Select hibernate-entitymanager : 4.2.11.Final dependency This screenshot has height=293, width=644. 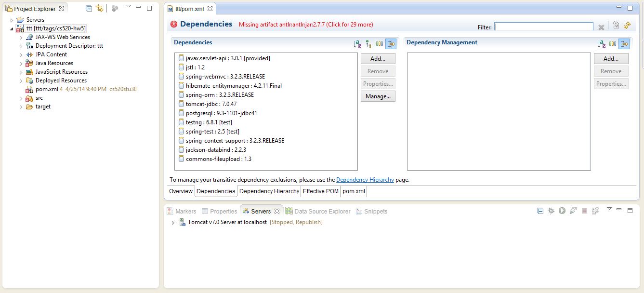[230, 86]
